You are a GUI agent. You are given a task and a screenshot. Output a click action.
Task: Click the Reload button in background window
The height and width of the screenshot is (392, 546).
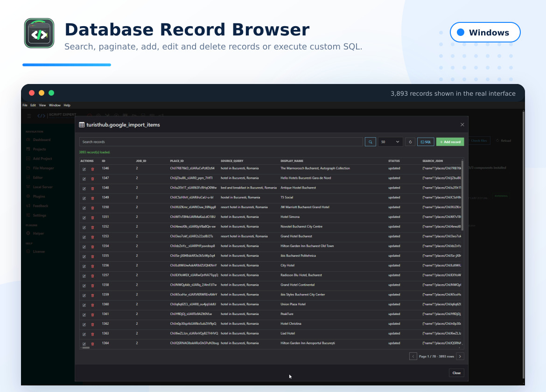(504, 140)
